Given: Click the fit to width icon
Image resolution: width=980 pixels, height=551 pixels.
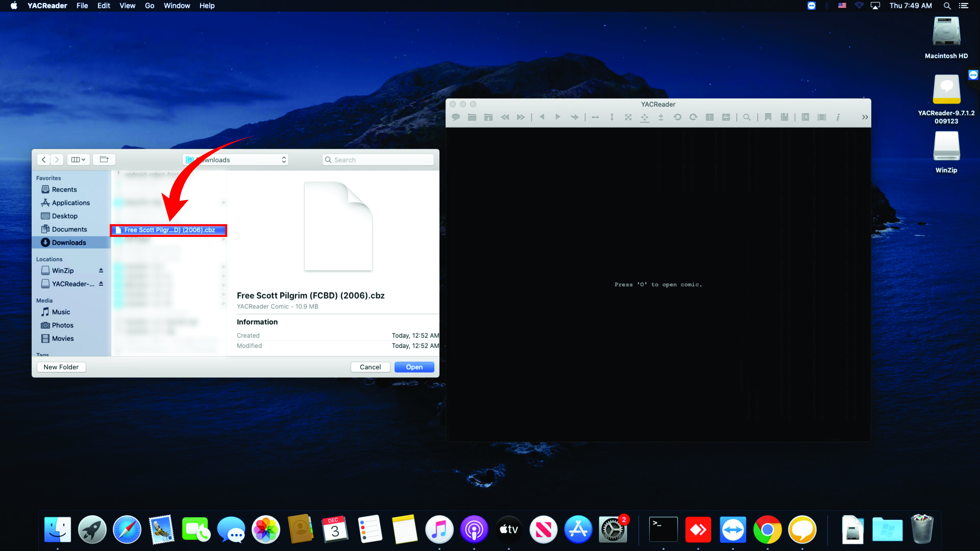Looking at the screenshot, I should pos(595,117).
